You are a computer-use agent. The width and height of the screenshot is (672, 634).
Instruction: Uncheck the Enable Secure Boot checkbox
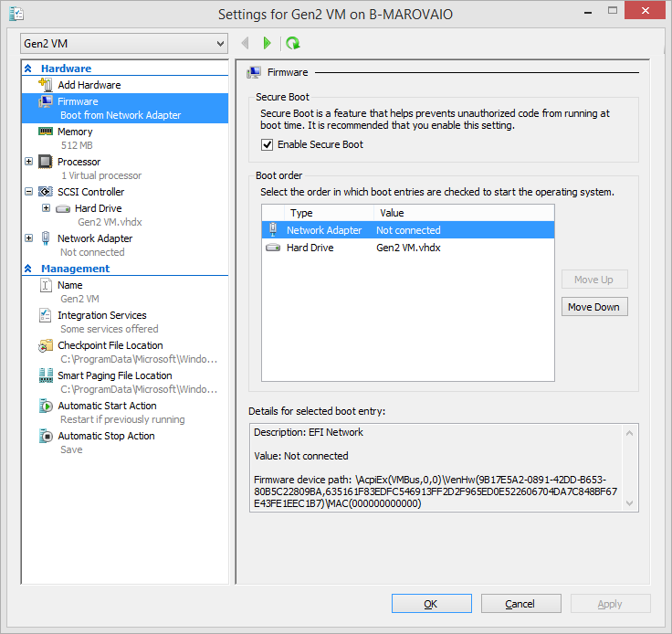tap(268, 144)
